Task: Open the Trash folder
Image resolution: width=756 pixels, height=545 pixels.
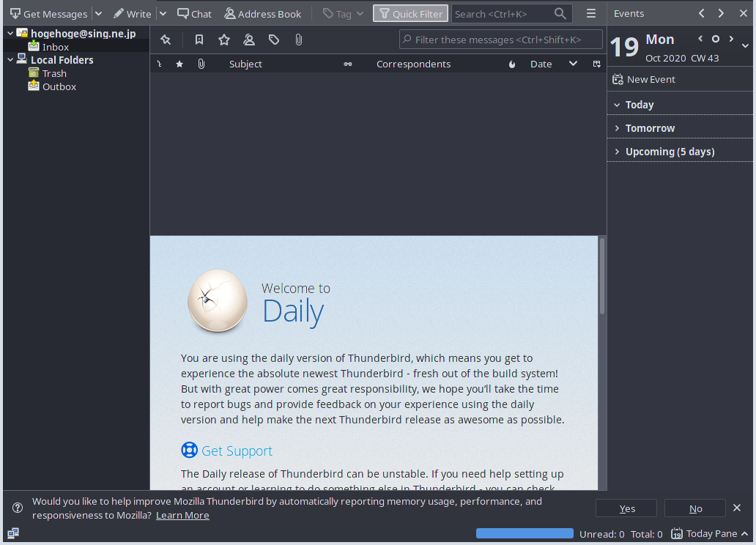Action: (x=54, y=73)
